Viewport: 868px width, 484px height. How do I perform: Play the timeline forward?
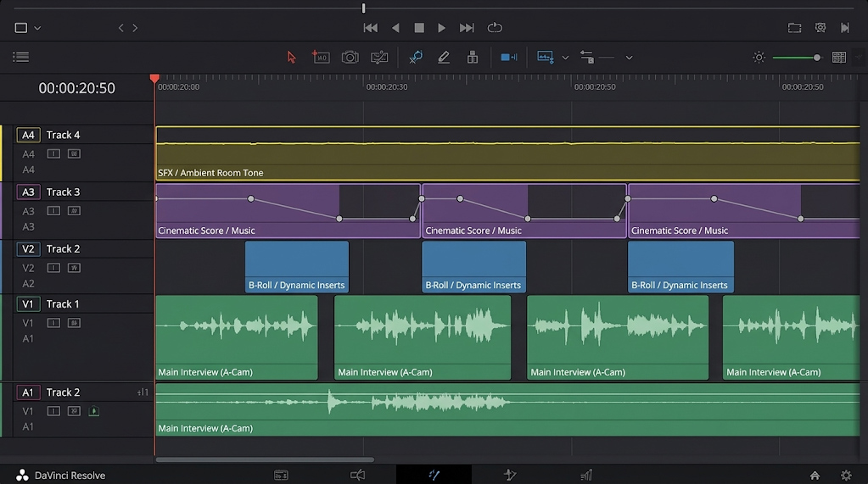click(441, 28)
